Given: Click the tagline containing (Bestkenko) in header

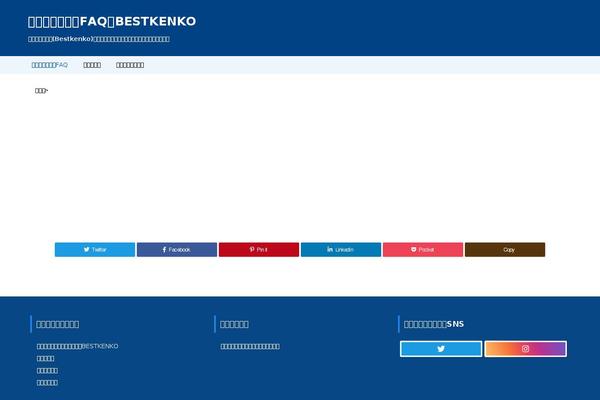Looking at the screenshot, I should click(99, 39).
